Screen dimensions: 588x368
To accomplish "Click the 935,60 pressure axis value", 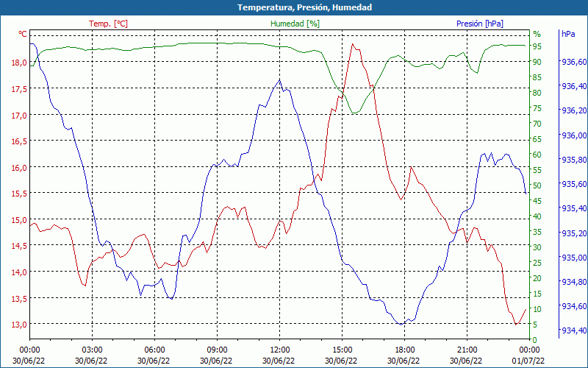I will 574,184.
